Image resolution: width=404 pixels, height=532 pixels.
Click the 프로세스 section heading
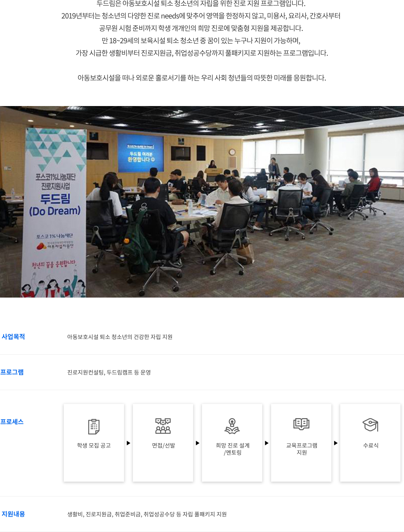12,422
